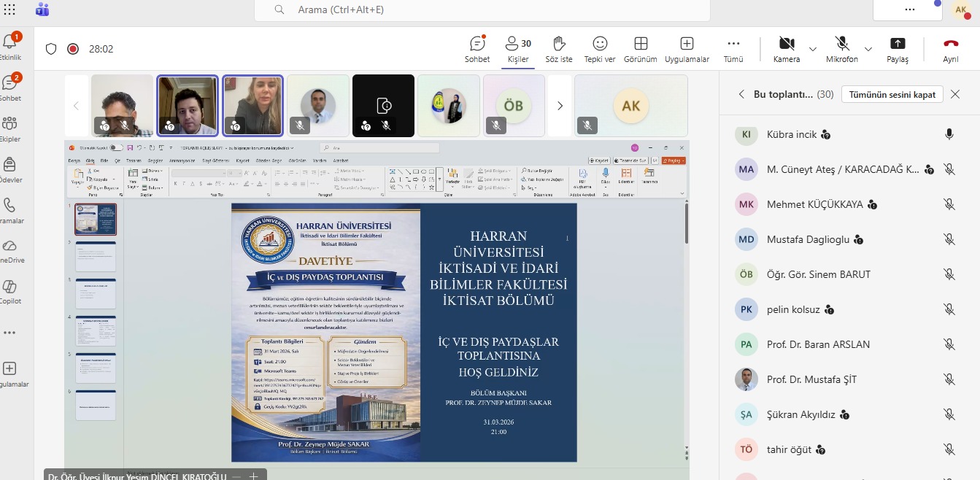Open the Görünüm view options
The height and width of the screenshot is (480, 980).
pos(641,49)
